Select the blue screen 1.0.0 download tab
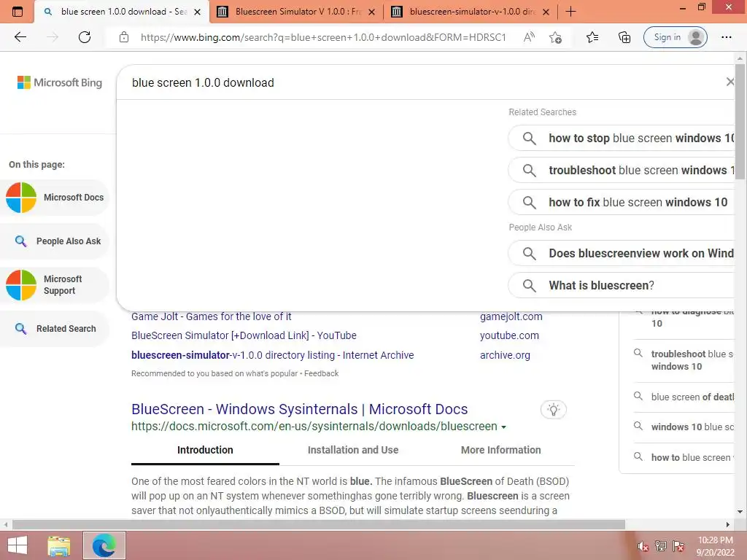Screen dimensions: 747x560 [x=122, y=12]
